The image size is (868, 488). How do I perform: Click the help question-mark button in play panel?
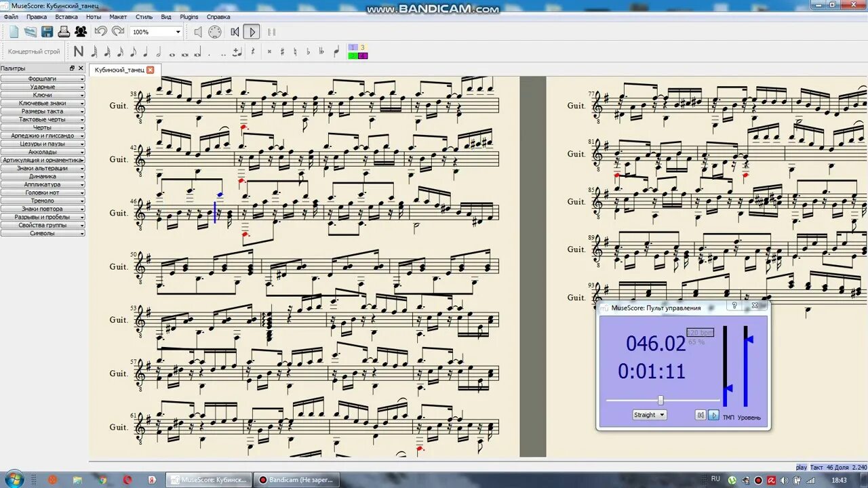tap(734, 306)
